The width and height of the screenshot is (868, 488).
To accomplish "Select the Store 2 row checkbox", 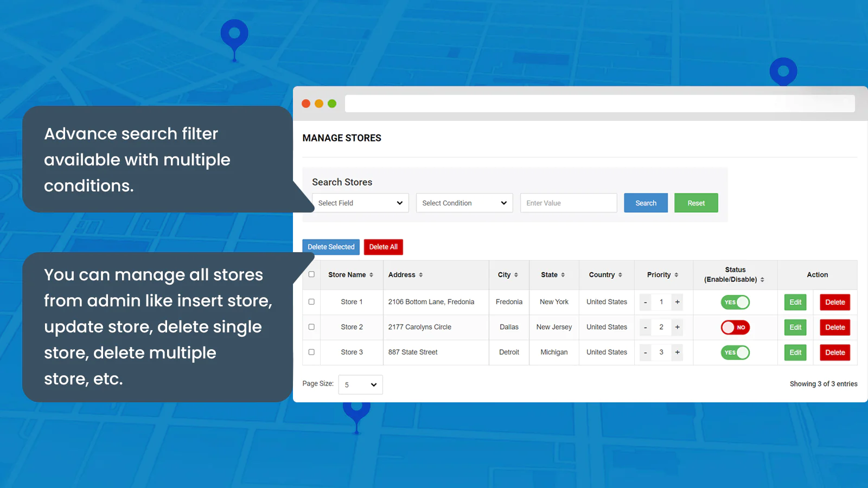I will (x=311, y=327).
